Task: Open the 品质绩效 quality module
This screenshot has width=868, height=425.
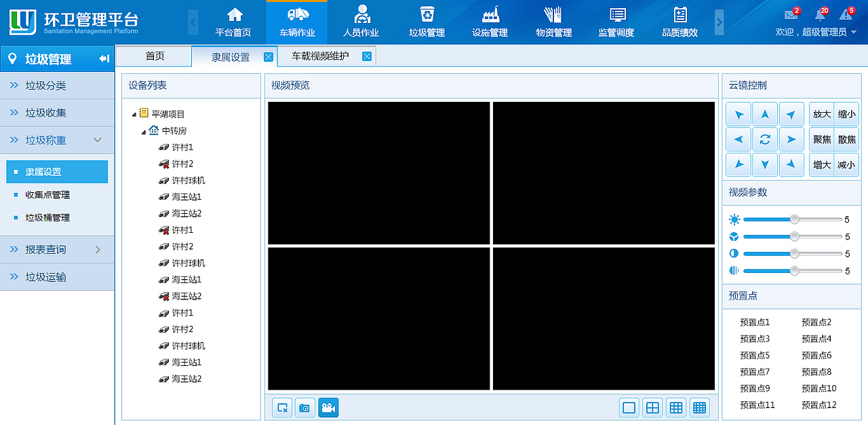Action: coord(680,22)
